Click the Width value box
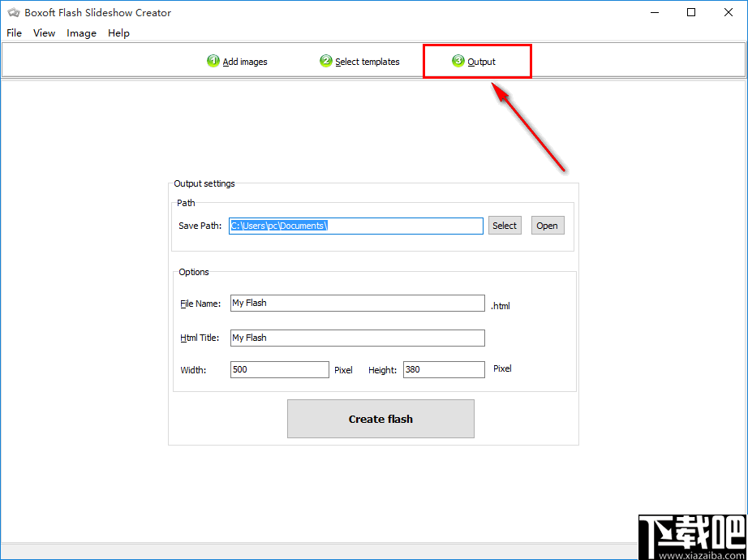 [x=279, y=369]
